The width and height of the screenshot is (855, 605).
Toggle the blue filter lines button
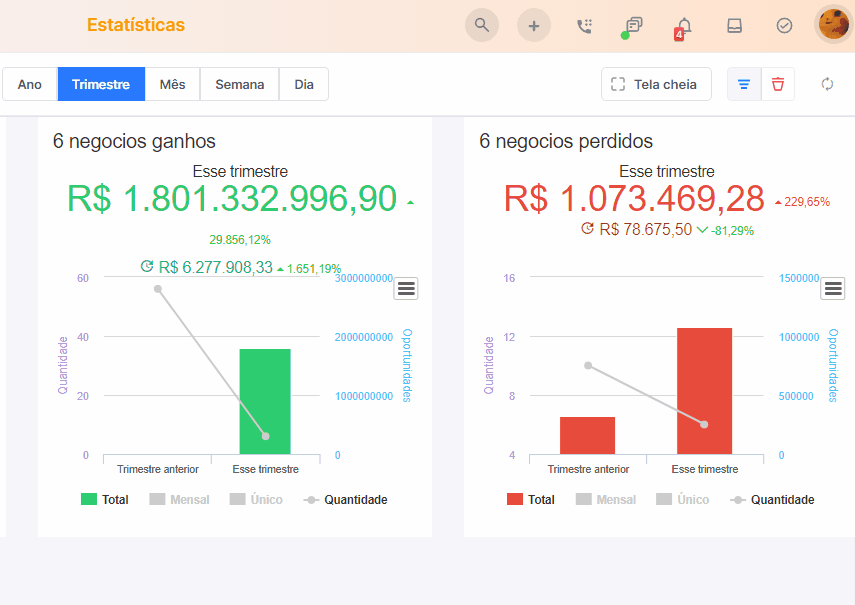tap(744, 84)
